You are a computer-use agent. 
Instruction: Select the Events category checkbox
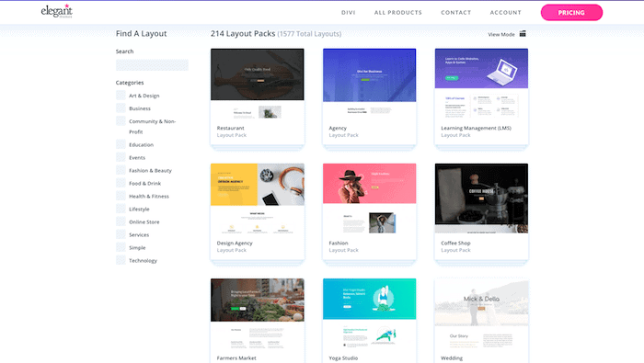[x=121, y=157]
